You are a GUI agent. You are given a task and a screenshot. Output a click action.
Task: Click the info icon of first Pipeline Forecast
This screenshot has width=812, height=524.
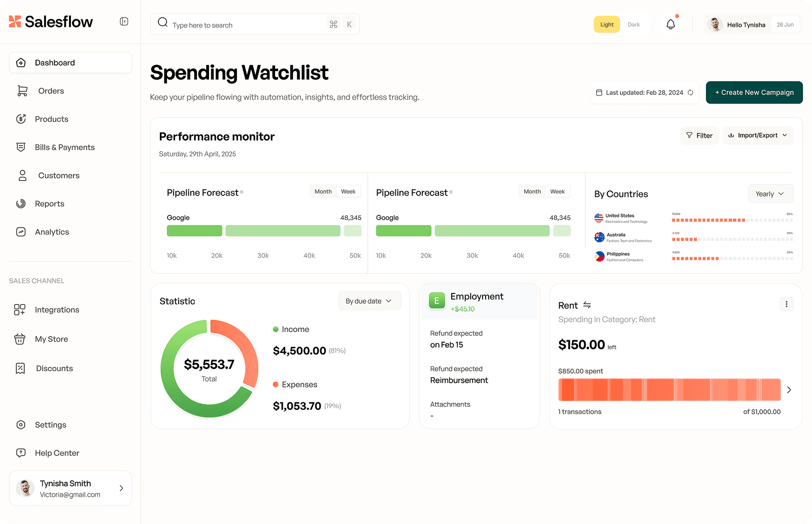coord(242,192)
